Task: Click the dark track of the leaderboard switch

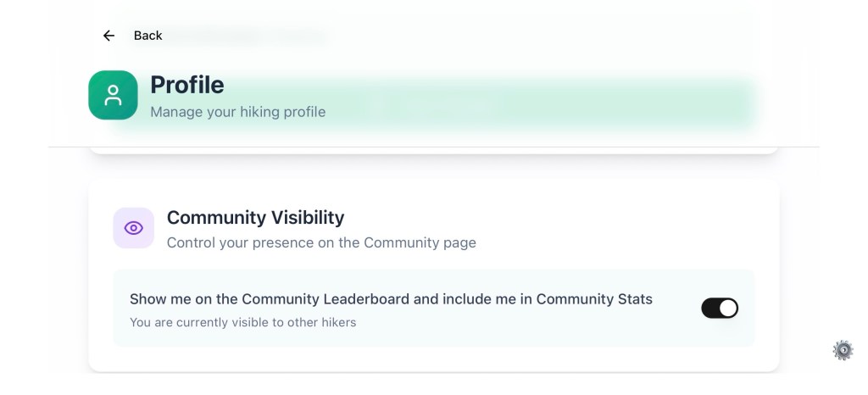Action: point(710,308)
